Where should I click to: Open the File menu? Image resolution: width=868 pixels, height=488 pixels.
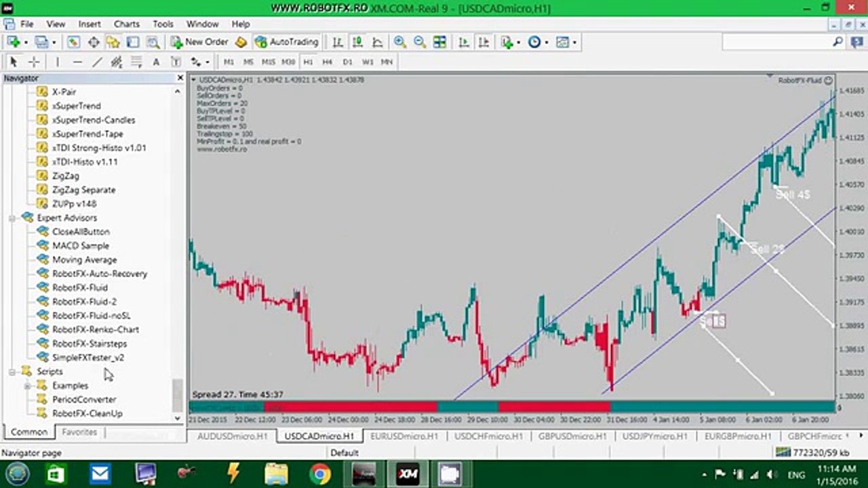[x=26, y=24]
